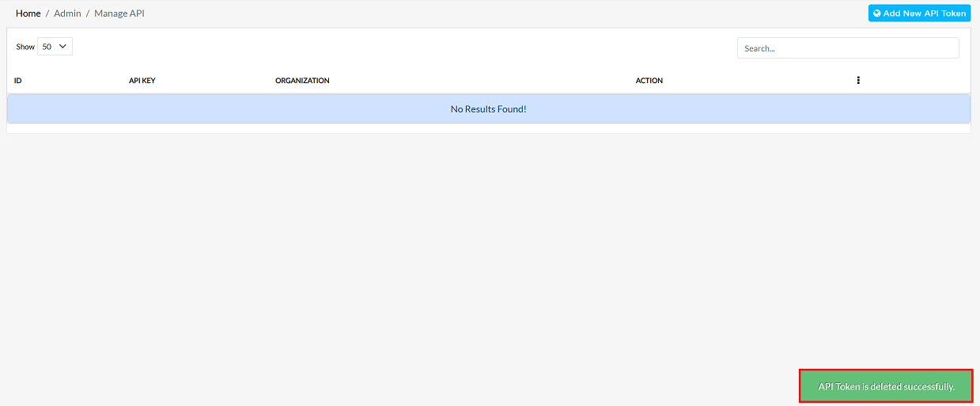Open the Admin breadcrumb link
This screenshot has width=980, height=406.
click(x=67, y=13)
